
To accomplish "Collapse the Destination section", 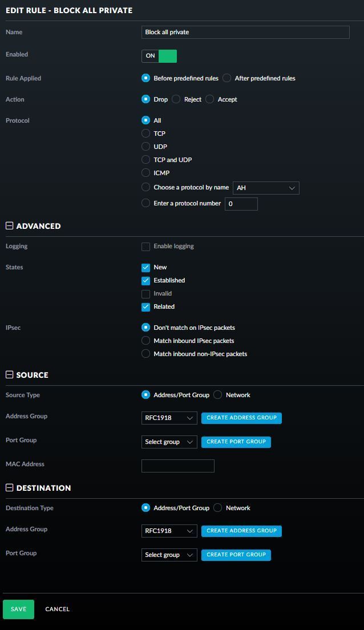I will point(9,488).
